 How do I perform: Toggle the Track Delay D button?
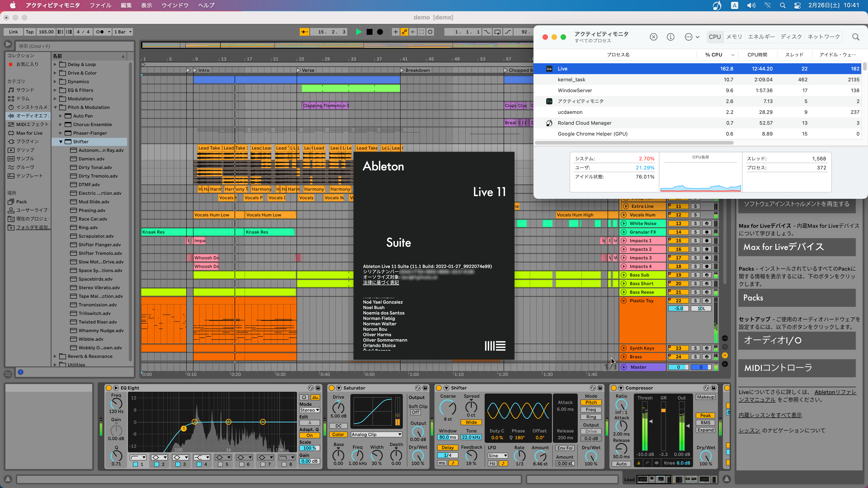(725, 364)
